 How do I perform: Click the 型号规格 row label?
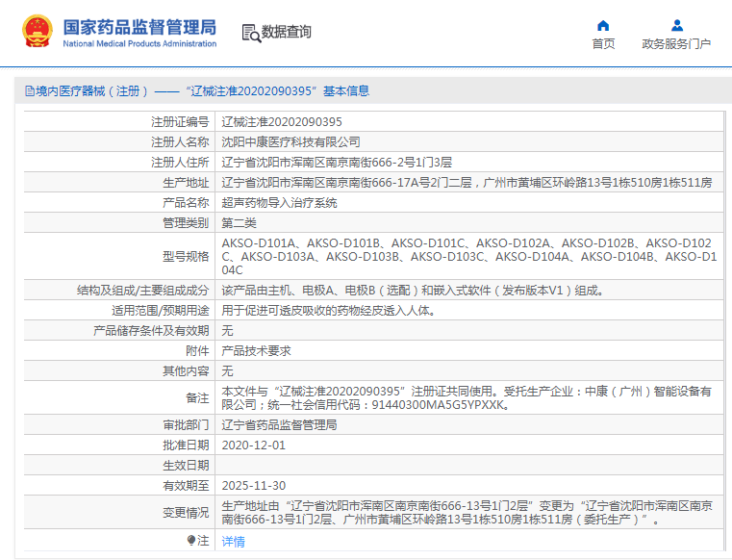(x=186, y=256)
